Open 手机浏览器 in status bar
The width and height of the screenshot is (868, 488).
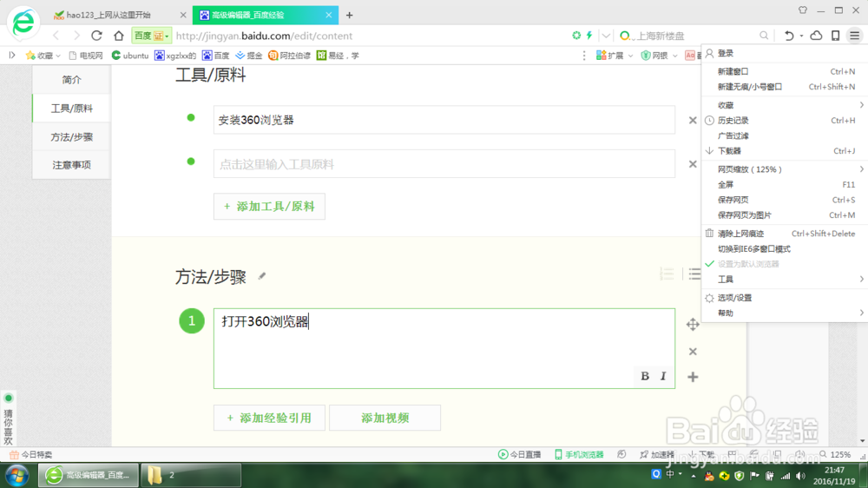pos(579,454)
